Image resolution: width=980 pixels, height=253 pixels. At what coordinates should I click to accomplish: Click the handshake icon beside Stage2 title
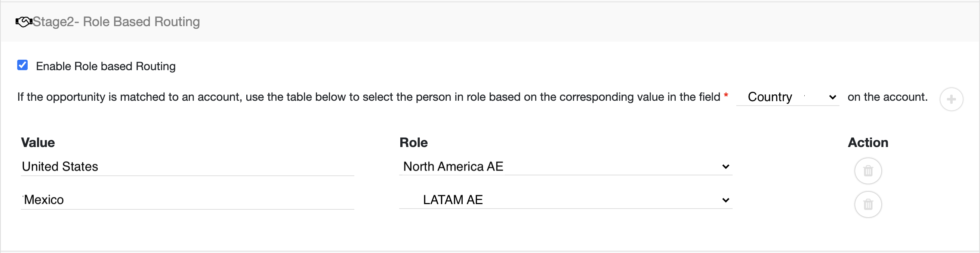tap(24, 22)
